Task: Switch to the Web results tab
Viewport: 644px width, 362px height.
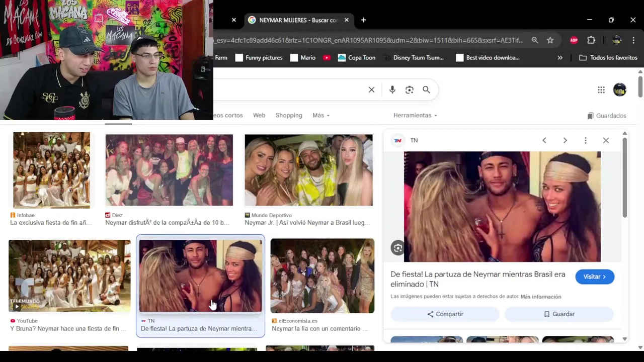Action: [x=259, y=115]
